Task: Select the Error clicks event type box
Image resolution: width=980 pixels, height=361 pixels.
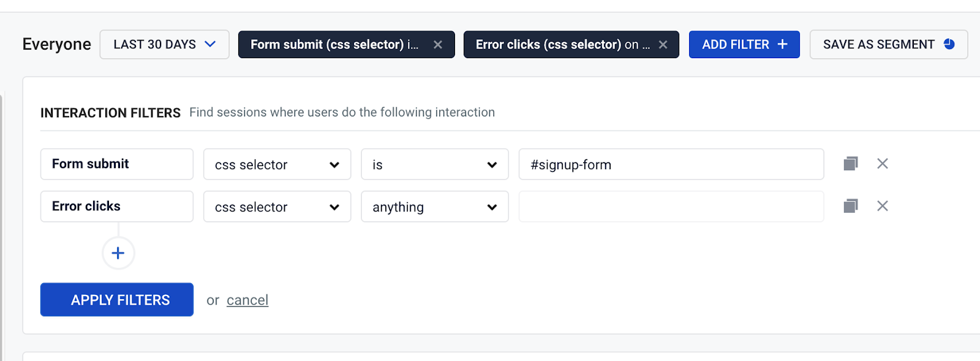Action: click(116, 206)
